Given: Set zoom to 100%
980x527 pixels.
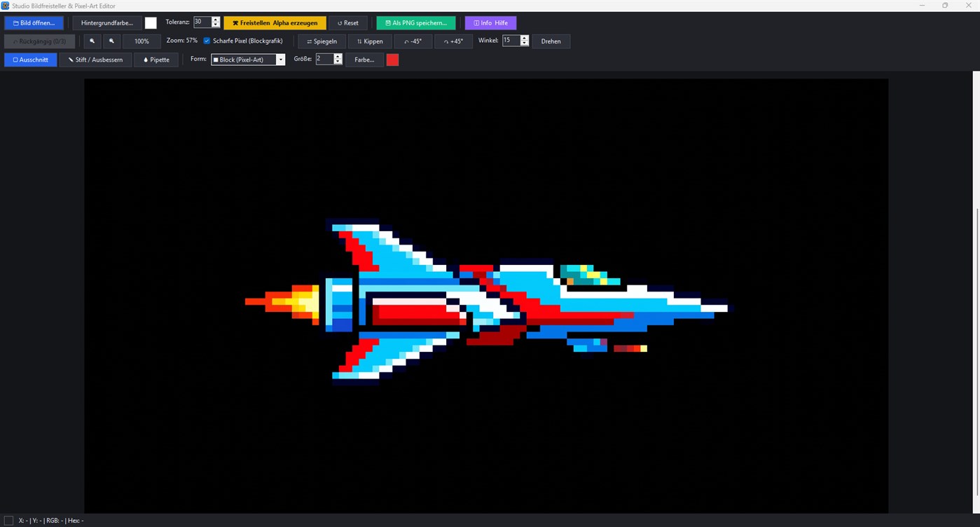Looking at the screenshot, I should pos(142,41).
